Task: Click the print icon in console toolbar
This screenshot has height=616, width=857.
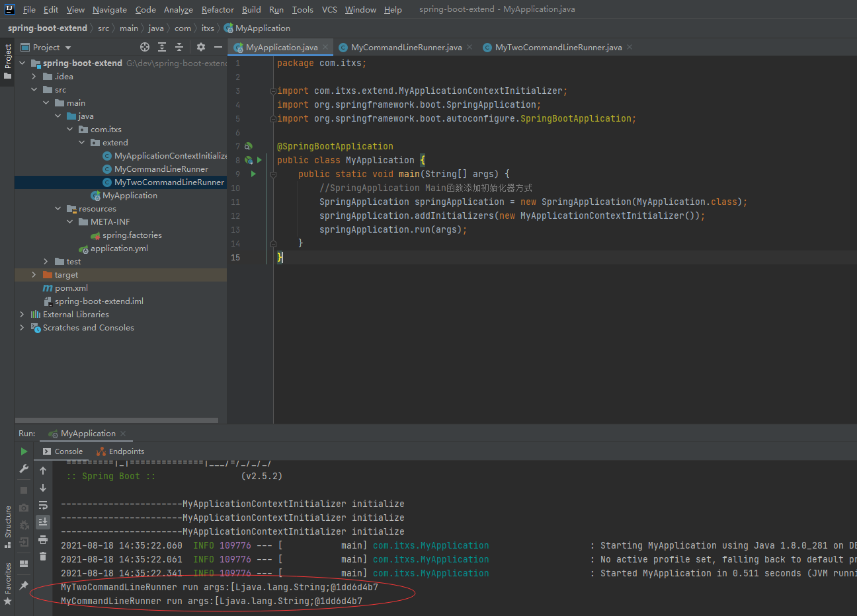Action: coord(43,539)
